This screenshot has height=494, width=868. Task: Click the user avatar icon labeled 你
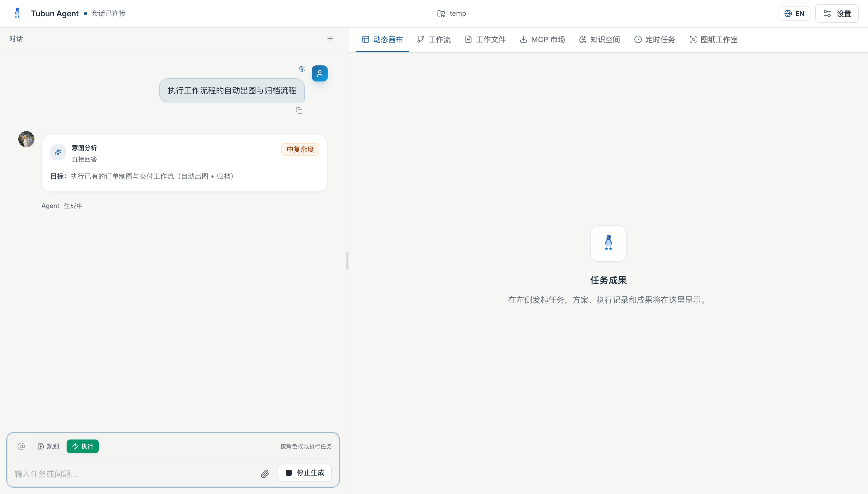pos(320,73)
